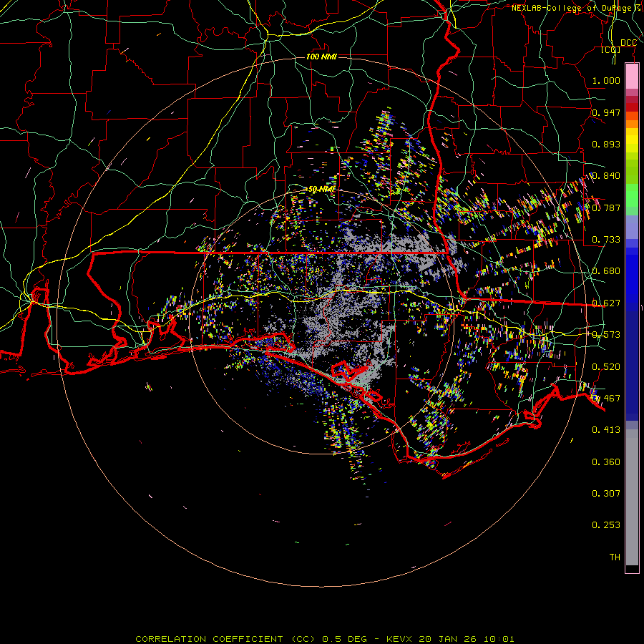The image size is (644, 644).
Task: Click the DCC label above the color scale
Action: click(628, 43)
